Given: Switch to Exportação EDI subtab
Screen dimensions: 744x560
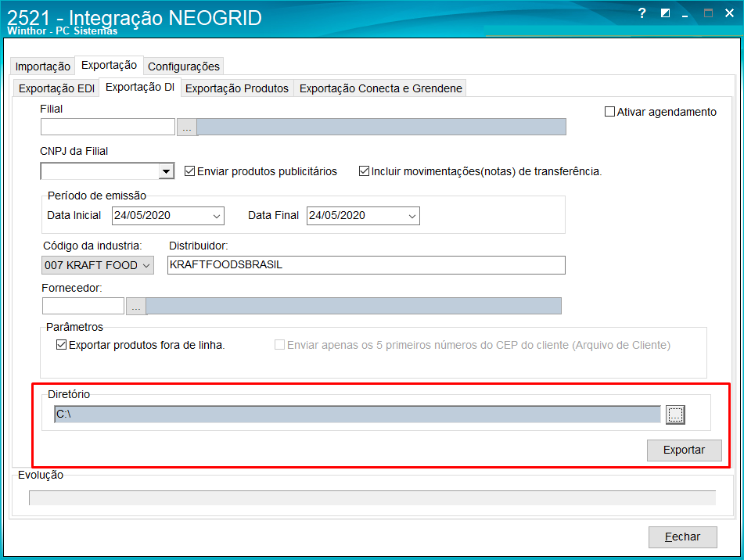Looking at the screenshot, I should 56,88.
